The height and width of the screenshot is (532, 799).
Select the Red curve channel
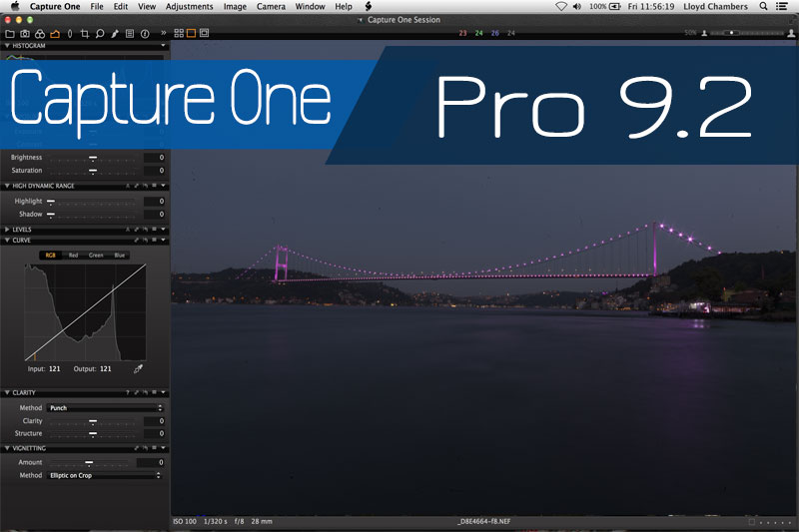[73, 256]
